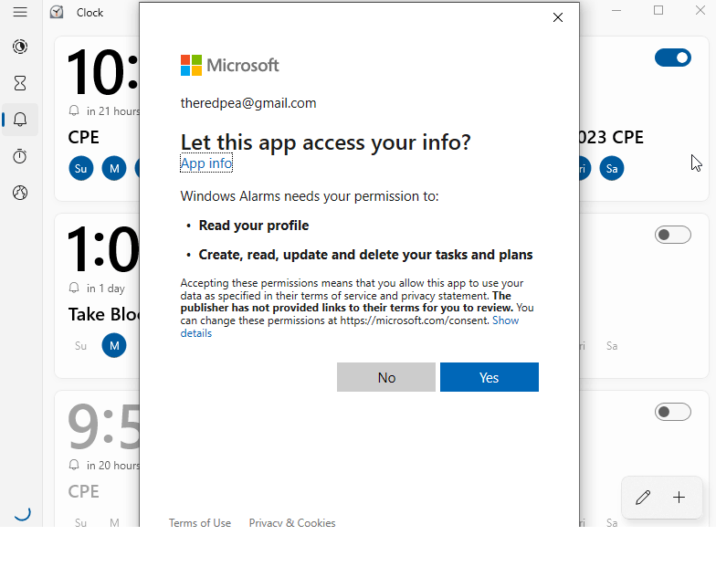Click the Microsoft logo in dialog
The height and width of the screenshot is (588, 716).
point(230,66)
